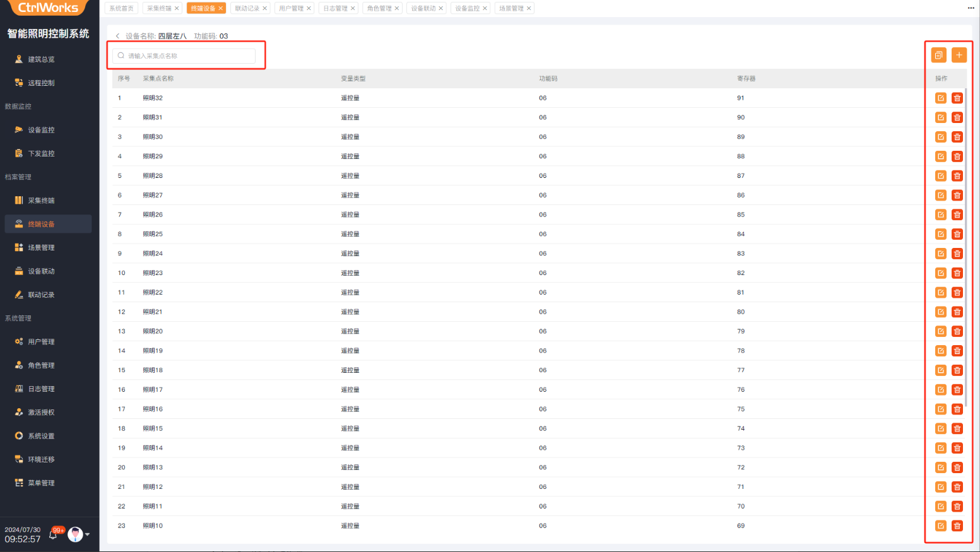The width and height of the screenshot is (980, 552).
Task: Switch to the 联动记录 tab
Action: coord(247,8)
